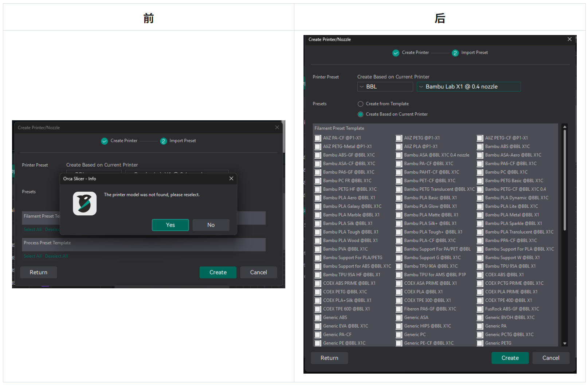Click the filament list scrollbar up arrow
Screen dimensions: 588x386
coord(565,127)
